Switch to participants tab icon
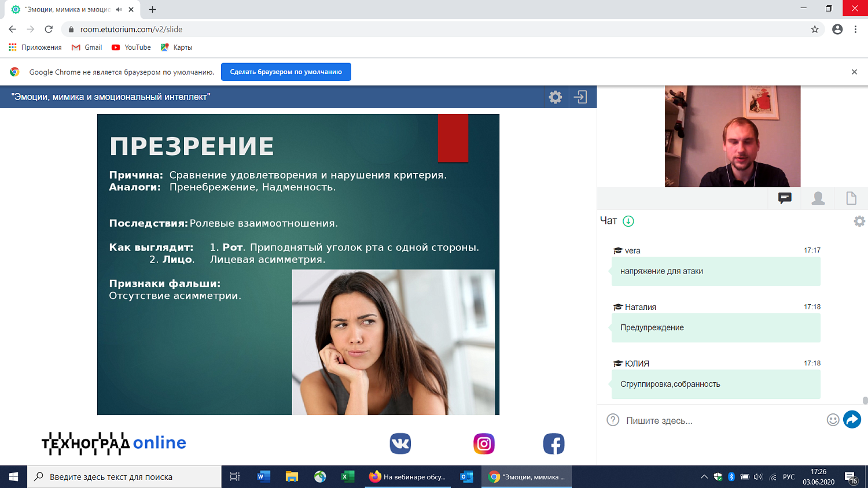The width and height of the screenshot is (868, 488). (818, 198)
